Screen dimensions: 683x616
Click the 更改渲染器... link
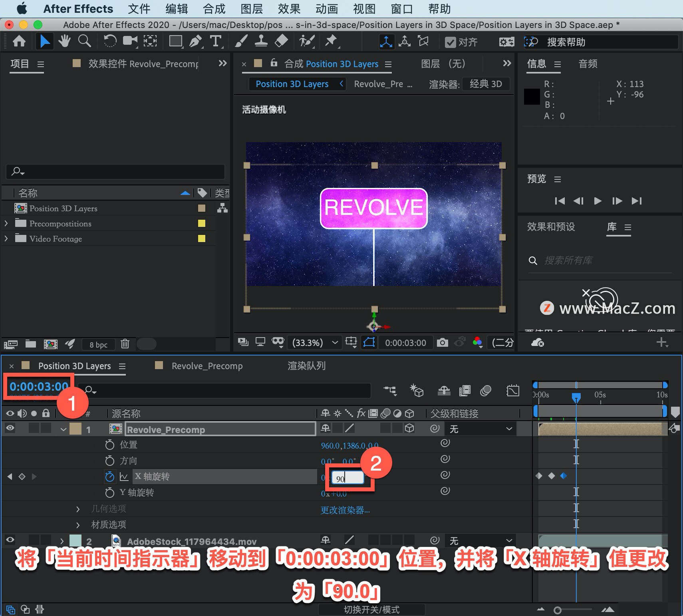pyautogui.click(x=345, y=510)
